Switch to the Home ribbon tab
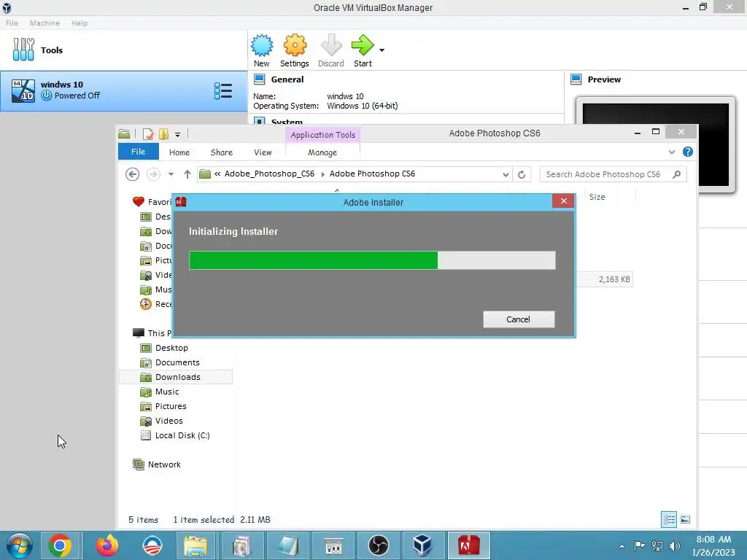Viewport: 747px width, 560px height. 179,152
